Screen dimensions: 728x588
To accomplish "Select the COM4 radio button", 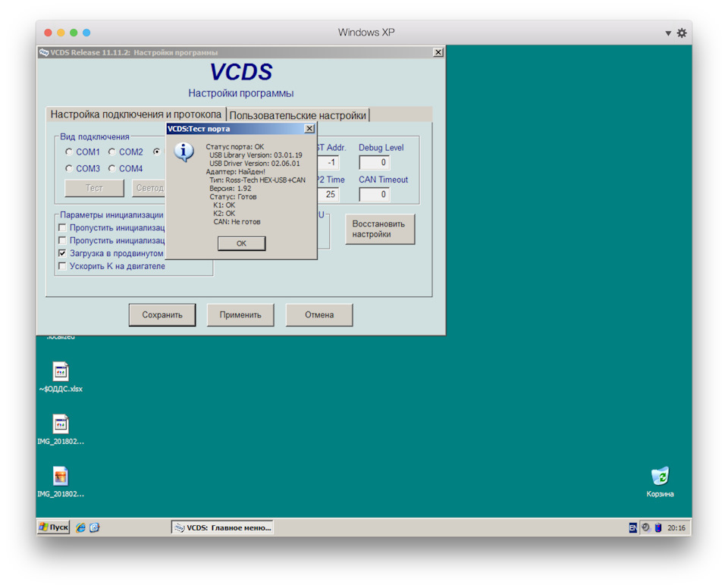I will pyautogui.click(x=112, y=168).
